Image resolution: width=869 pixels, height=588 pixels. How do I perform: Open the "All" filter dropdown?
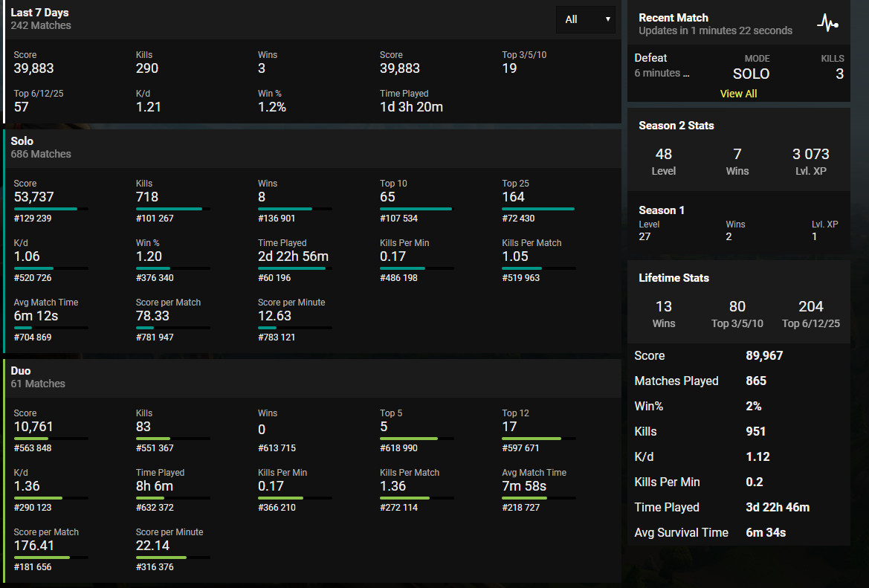tap(586, 19)
